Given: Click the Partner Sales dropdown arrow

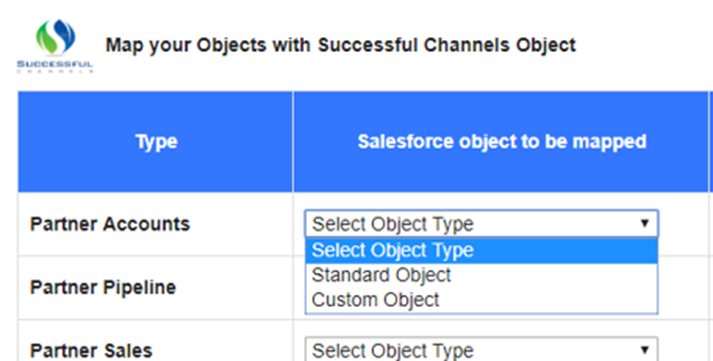Looking at the screenshot, I should (644, 350).
